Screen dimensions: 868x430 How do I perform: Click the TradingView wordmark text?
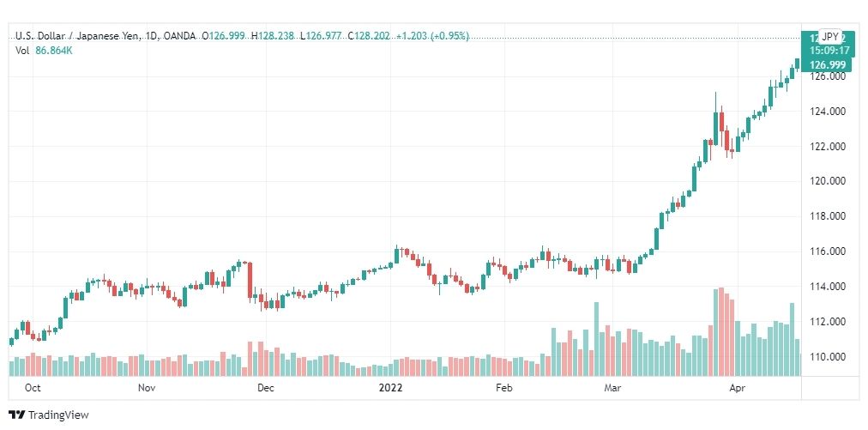click(58, 415)
